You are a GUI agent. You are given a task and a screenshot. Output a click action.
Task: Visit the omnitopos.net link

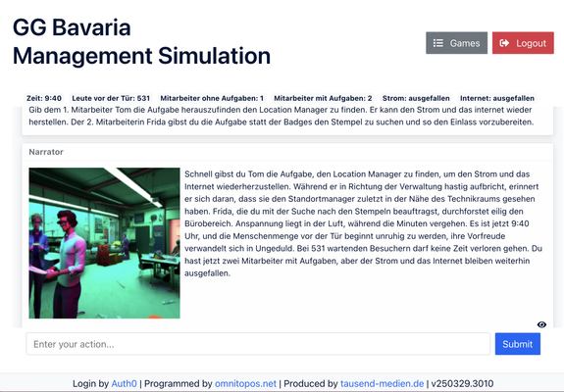(245, 384)
